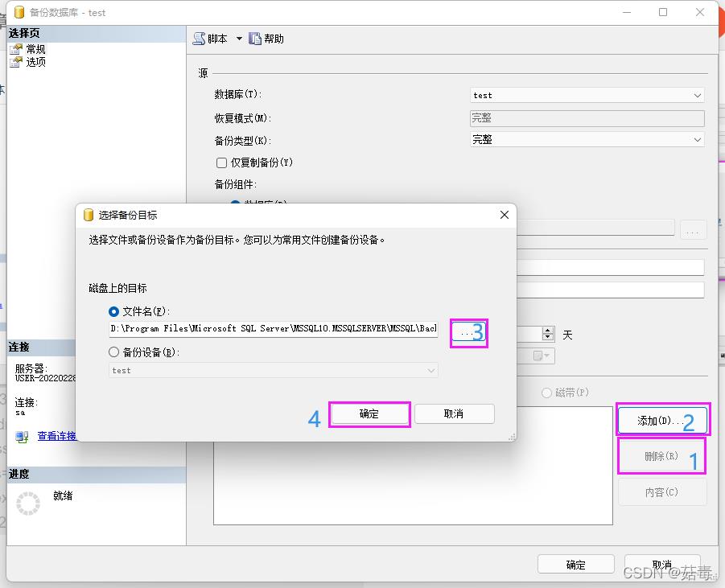
Task: Confirm with 确定 in destination dialog
Action: 369,413
